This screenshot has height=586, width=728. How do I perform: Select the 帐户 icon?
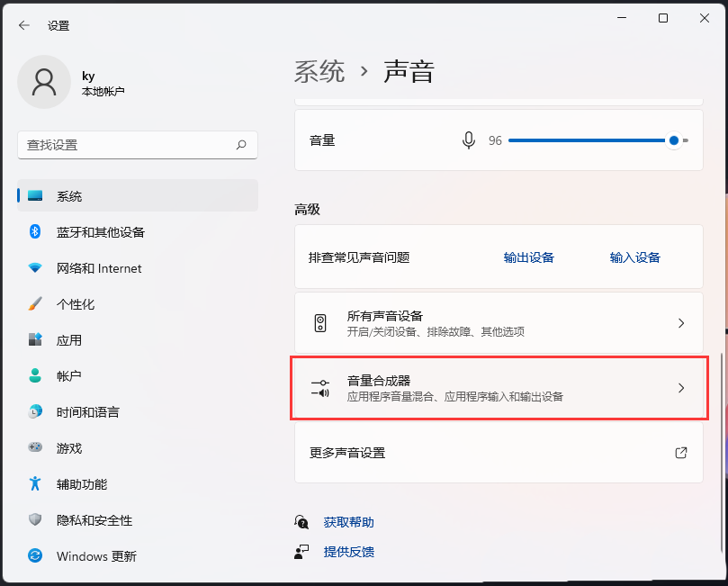coord(36,376)
